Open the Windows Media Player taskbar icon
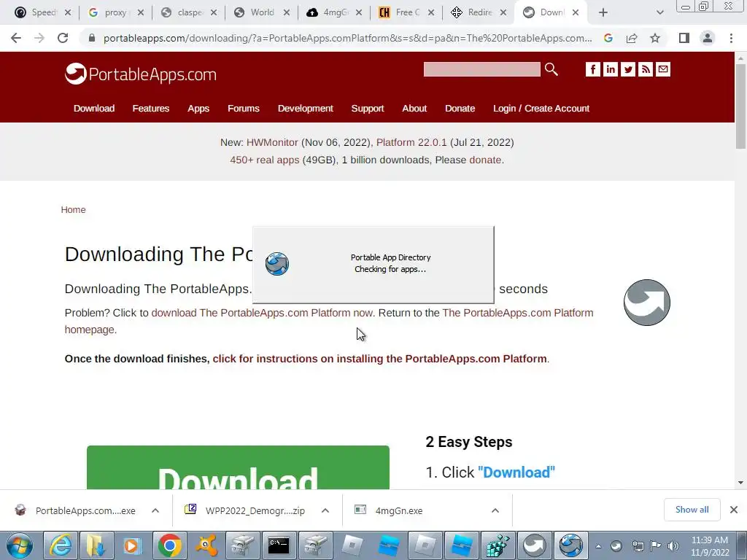 [x=132, y=545]
